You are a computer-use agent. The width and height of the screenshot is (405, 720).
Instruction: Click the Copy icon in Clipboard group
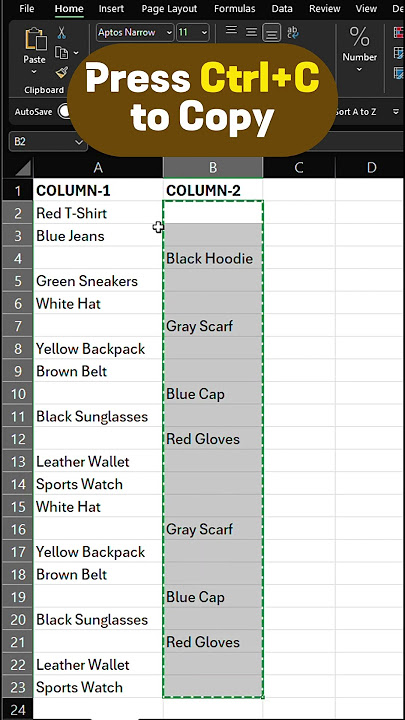point(62,52)
